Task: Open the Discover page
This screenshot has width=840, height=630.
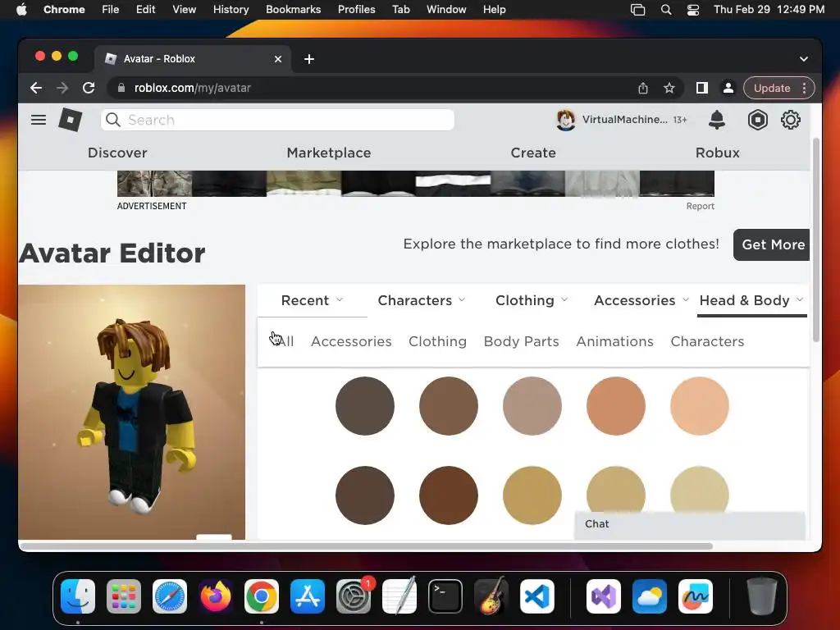Action: click(117, 153)
